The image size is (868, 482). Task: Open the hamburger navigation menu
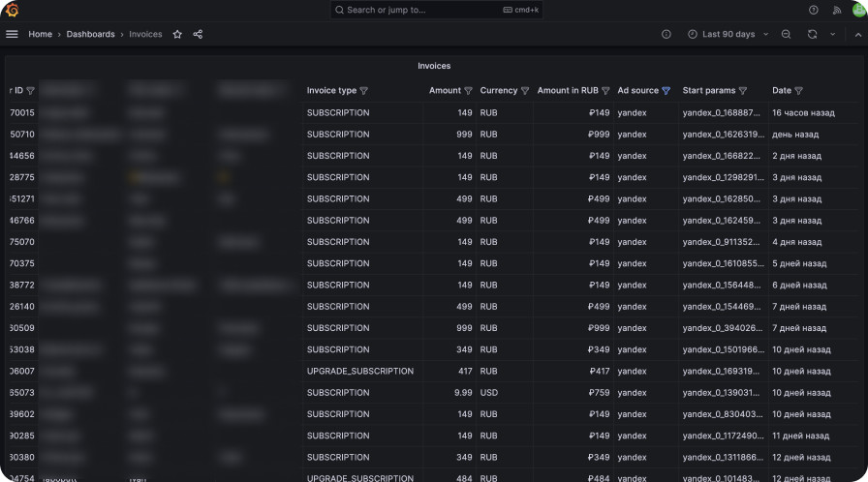(x=12, y=34)
